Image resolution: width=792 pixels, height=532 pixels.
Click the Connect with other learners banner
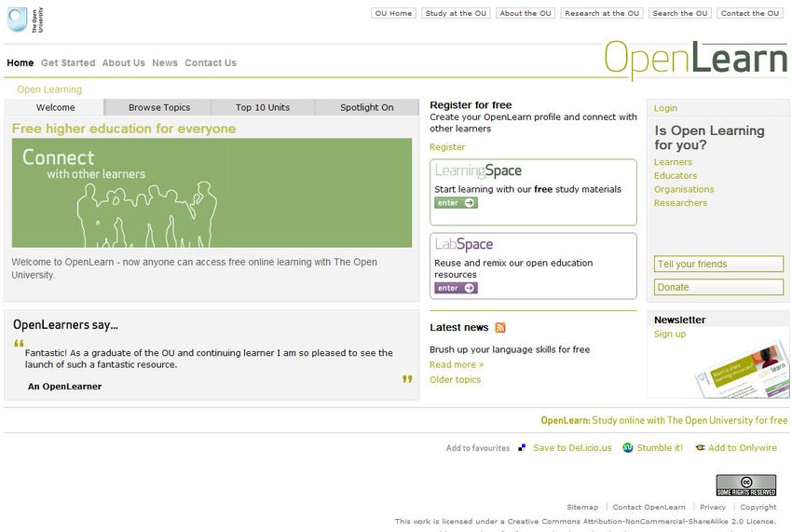click(x=212, y=193)
